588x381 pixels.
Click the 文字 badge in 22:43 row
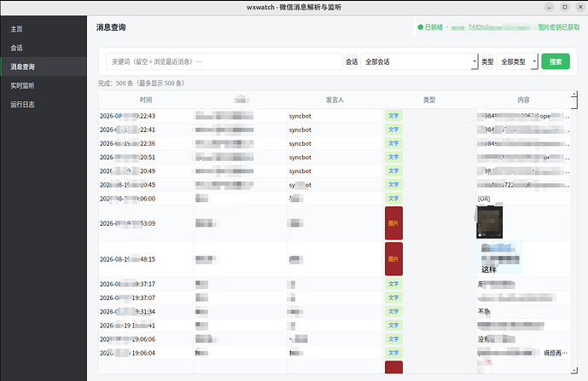[x=393, y=116]
